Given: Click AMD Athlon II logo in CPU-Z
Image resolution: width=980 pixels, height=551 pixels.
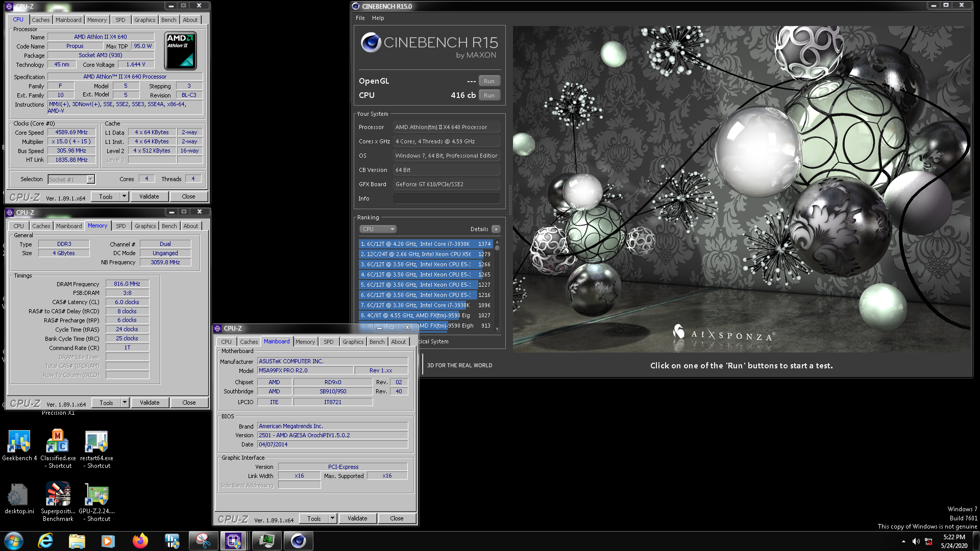Looking at the screenshot, I should (x=181, y=51).
